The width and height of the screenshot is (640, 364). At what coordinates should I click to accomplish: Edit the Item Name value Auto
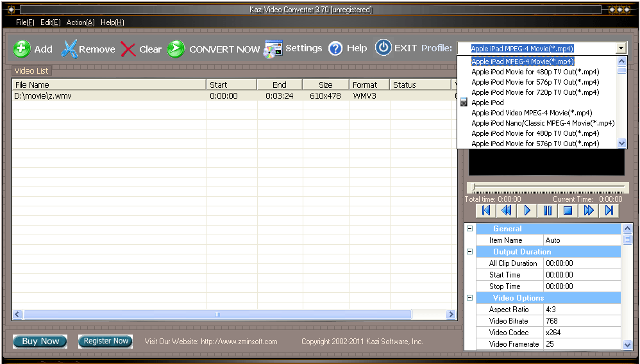582,240
